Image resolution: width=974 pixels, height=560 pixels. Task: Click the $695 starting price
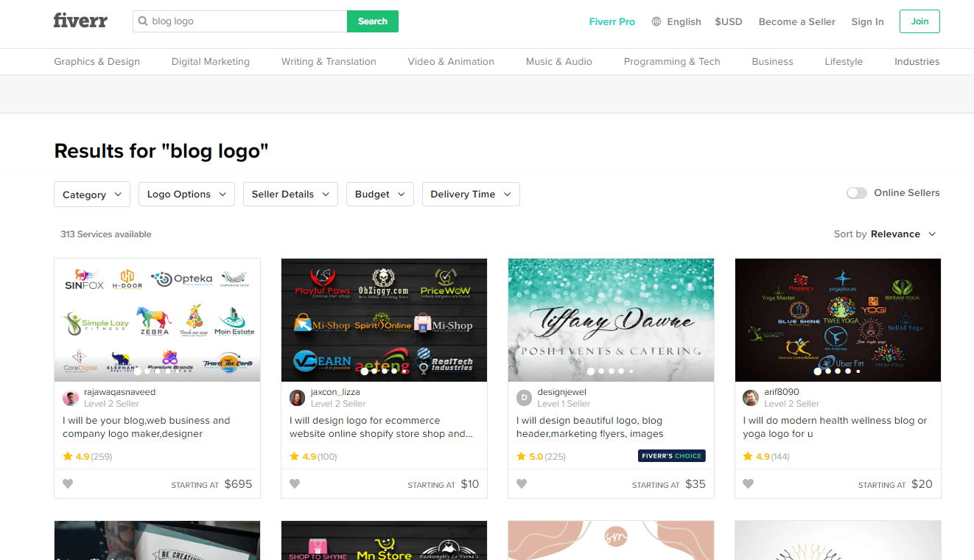(238, 484)
